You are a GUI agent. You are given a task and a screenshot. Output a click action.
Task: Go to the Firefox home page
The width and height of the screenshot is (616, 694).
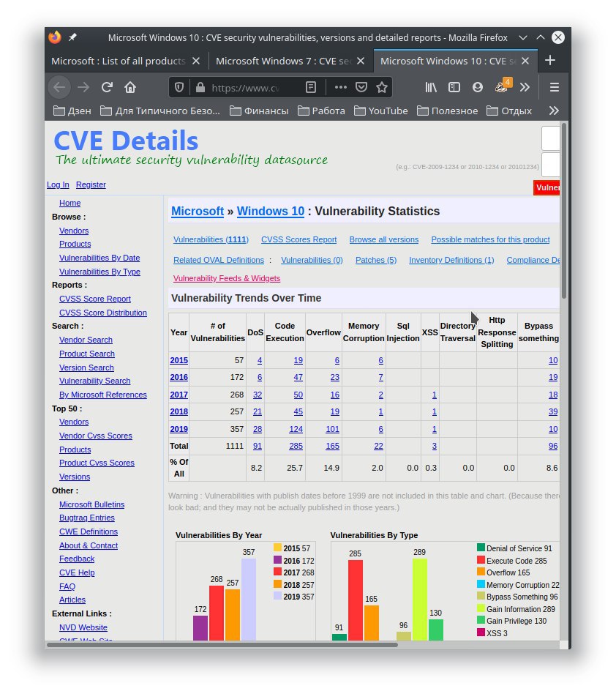tap(130, 87)
